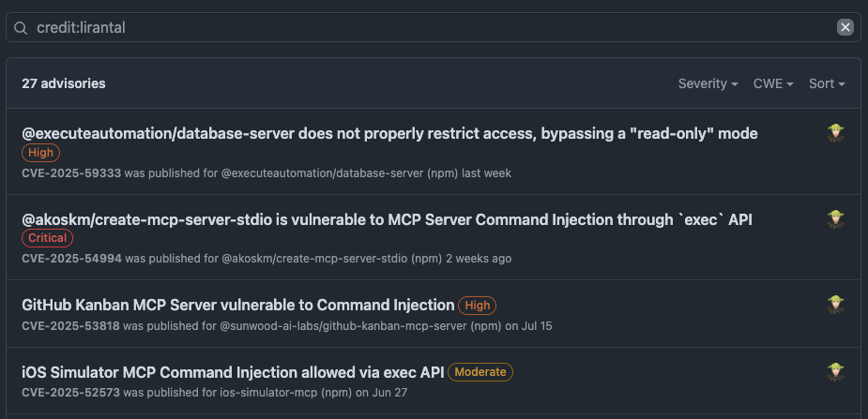This screenshot has width=868, height=419.
Task: Open the database-server read-only bypass advisory
Action: [389, 133]
